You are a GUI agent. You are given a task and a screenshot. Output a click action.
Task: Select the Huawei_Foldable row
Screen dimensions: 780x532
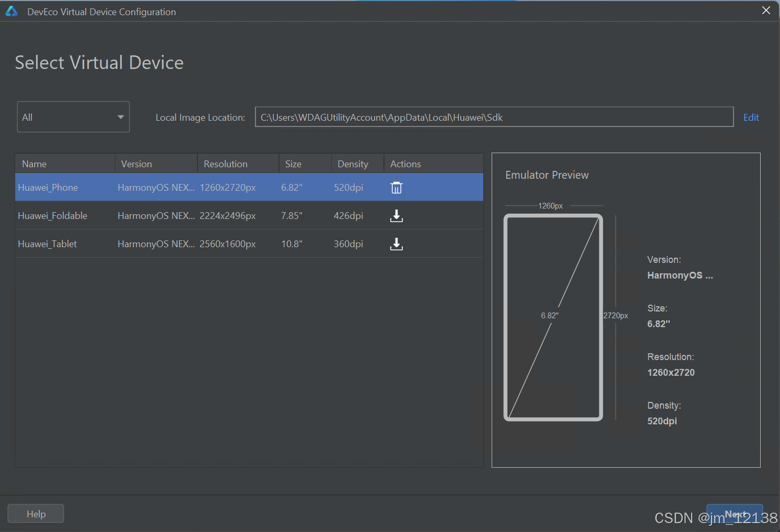249,215
